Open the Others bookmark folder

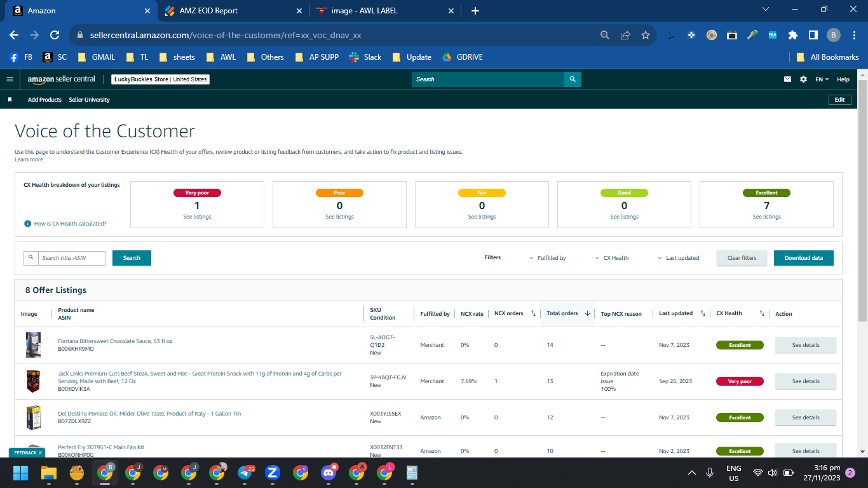[x=265, y=57]
